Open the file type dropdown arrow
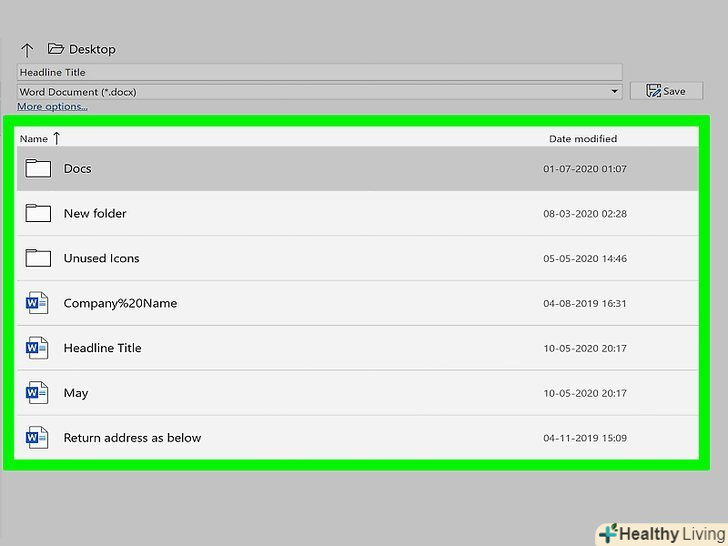 pos(614,91)
